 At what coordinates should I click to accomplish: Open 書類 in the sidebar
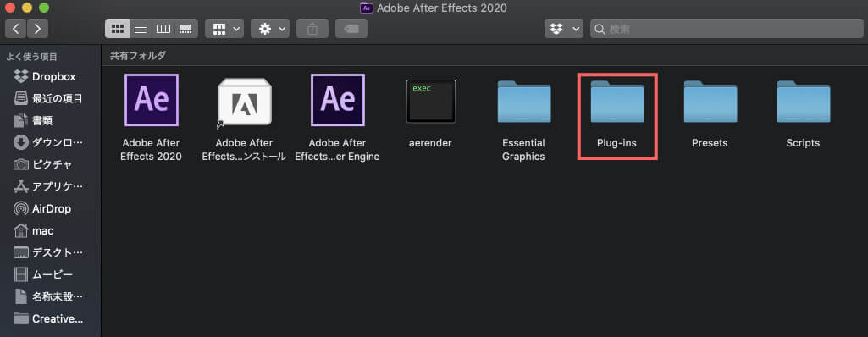coord(50,120)
